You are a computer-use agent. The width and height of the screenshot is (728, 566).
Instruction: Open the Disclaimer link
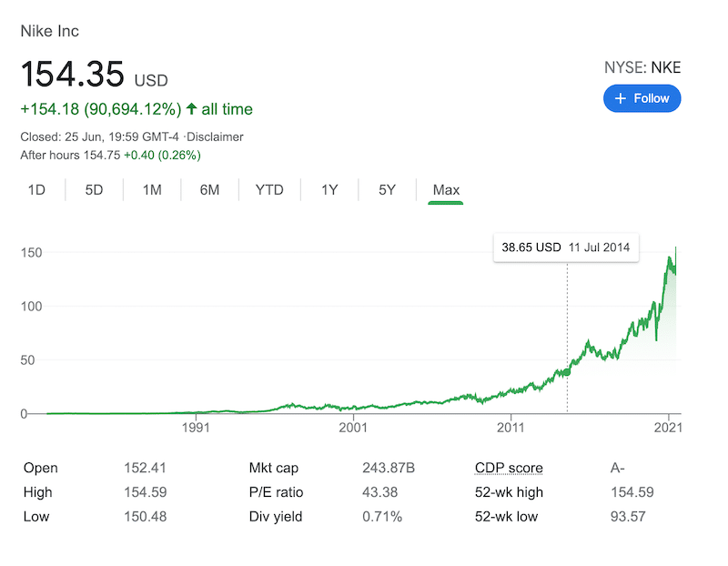(215, 137)
